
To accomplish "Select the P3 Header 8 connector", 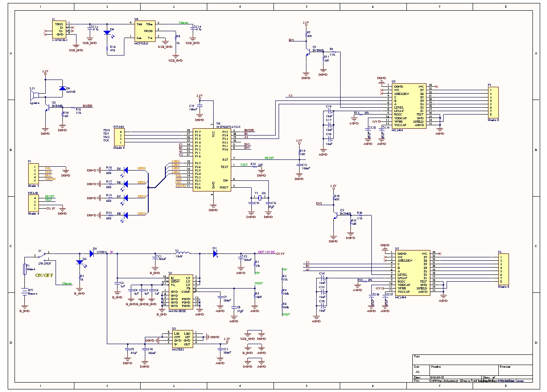I will pos(504,269).
